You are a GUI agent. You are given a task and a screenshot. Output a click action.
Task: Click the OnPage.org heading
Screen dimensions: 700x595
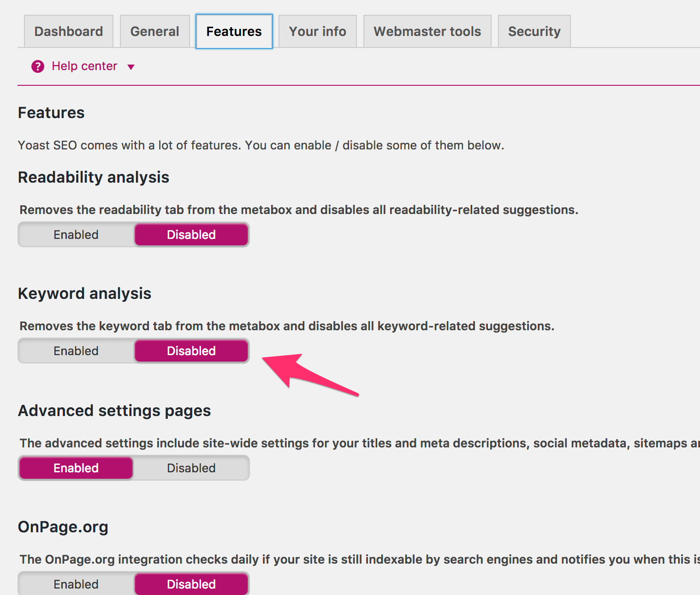(63, 527)
